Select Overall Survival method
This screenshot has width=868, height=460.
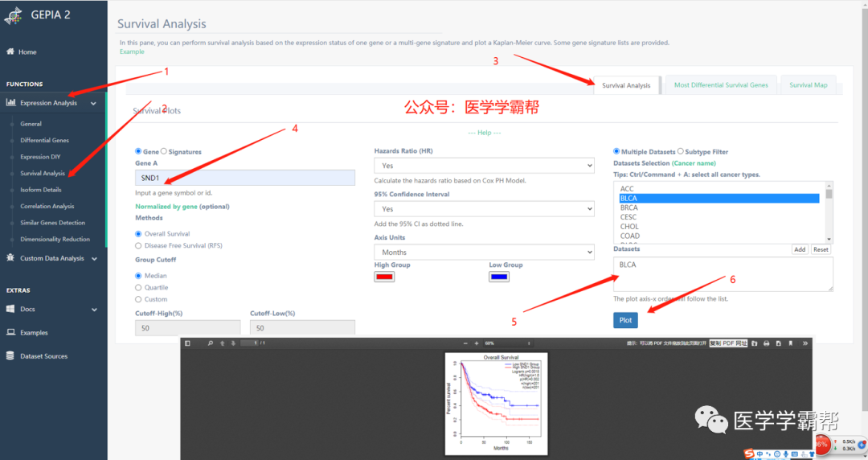click(x=138, y=234)
